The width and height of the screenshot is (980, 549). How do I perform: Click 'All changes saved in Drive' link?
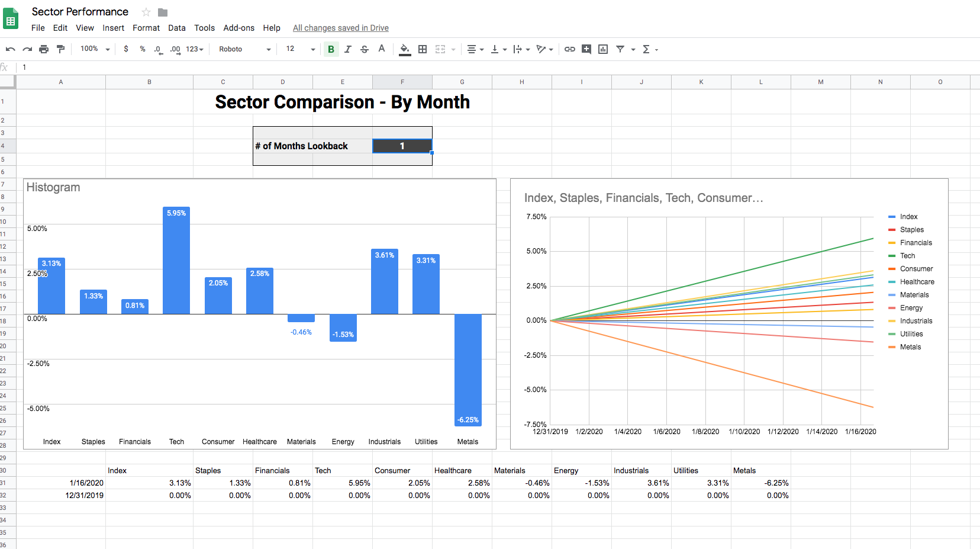[x=341, y=28]
